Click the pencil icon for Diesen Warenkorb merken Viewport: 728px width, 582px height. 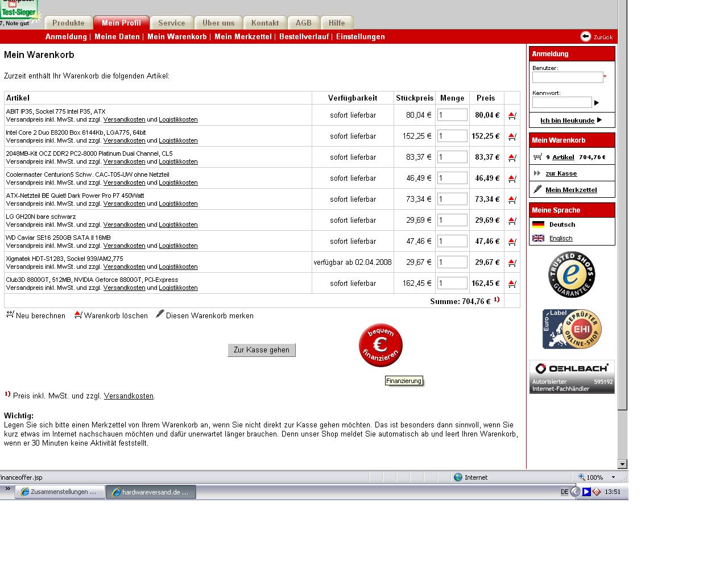point(160,314)
